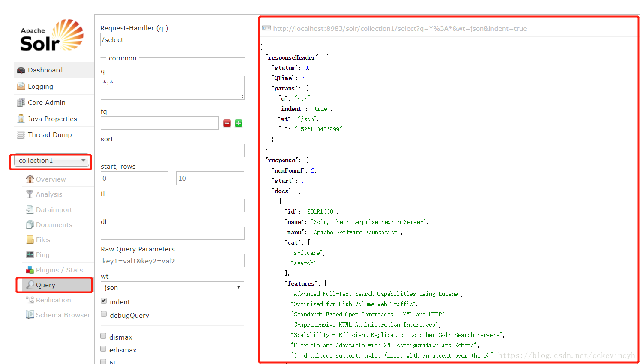Click the Query magnifier icon
The height and width of the screenshot is (364, 640).
[30, 285]
